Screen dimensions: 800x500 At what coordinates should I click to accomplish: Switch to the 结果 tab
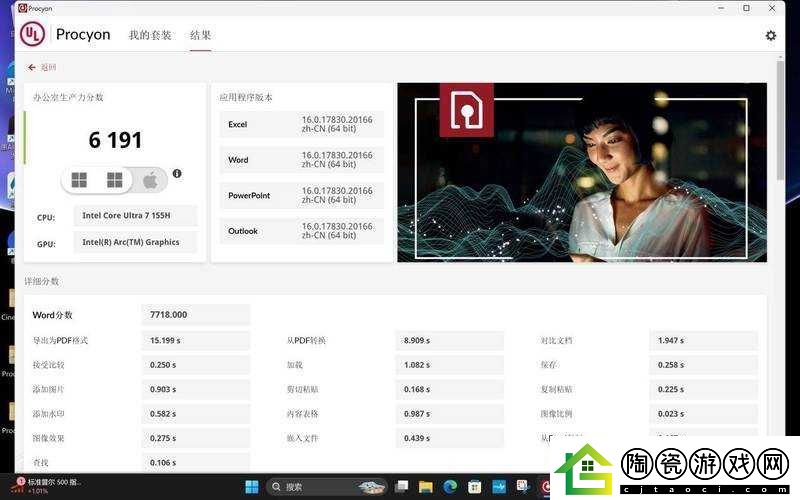point(200,35)
